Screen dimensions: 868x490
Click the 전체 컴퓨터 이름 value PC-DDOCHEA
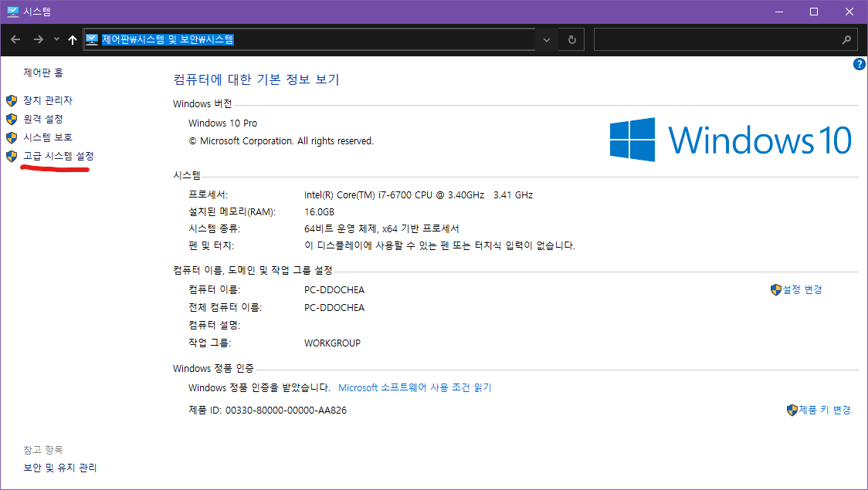click(334, 307)
